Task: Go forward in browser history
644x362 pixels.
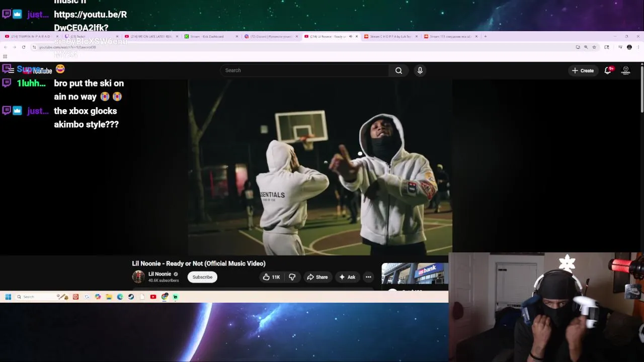Action: click(14, 47)
